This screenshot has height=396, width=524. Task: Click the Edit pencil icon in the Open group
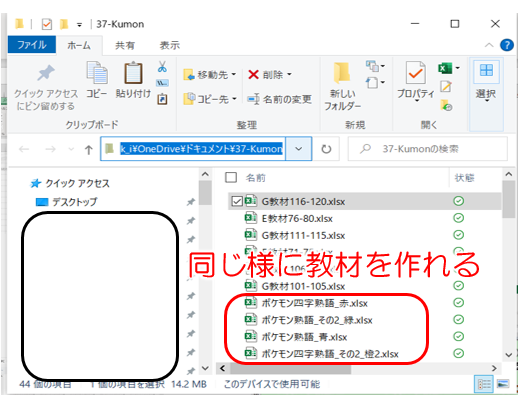tap(446, 87)
